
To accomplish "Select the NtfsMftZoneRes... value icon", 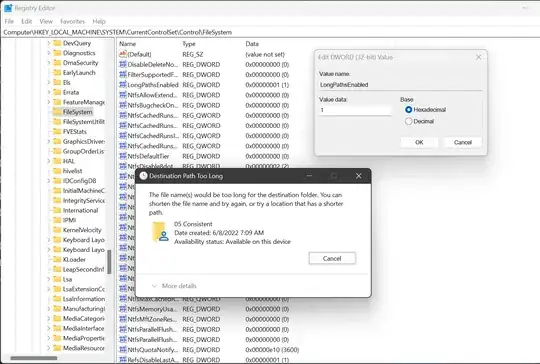I will pyautogui.click(x=123, y=319).
